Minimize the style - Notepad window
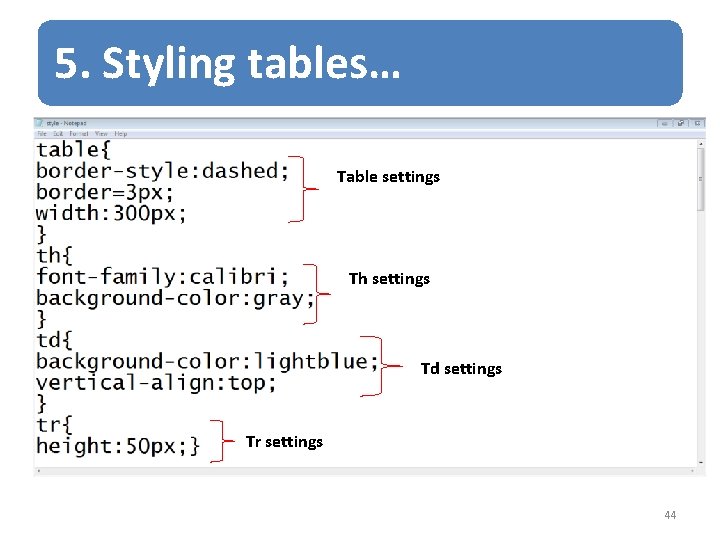The width and height of the screenshot is (720, 540). tap(664, 123)
